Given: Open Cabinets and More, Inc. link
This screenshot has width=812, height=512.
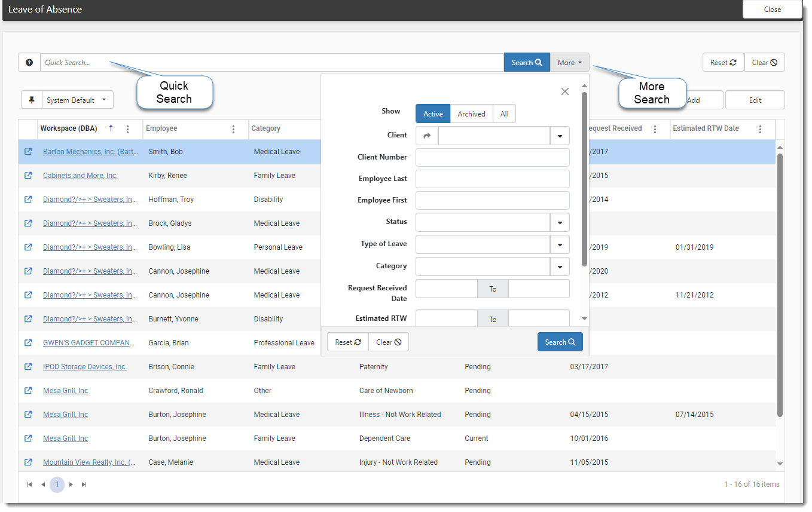Looking at the screenshot, I should (80, 176).
